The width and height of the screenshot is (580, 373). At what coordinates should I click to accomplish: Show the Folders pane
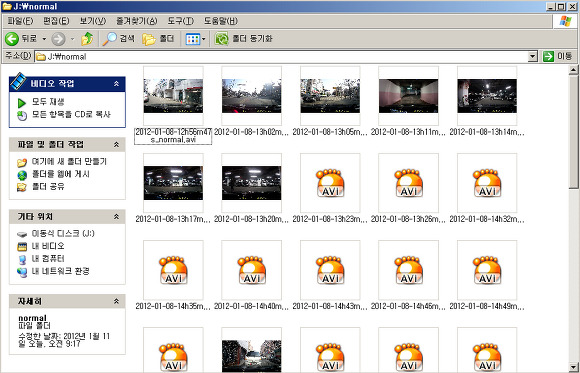(158, 38)
